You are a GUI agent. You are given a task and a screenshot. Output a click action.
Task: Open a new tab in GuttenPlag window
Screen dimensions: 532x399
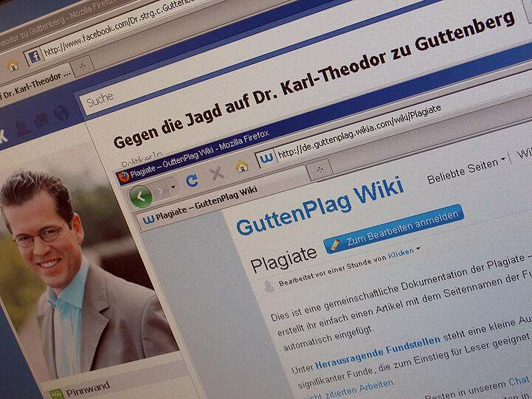(320, 169)
